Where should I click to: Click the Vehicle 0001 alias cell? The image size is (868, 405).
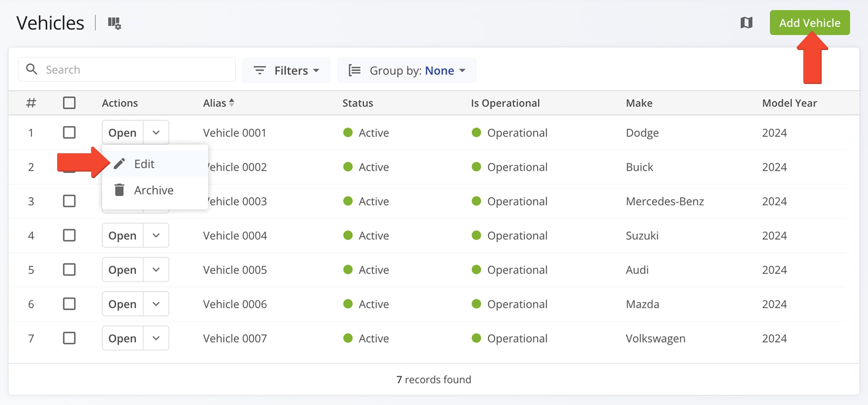(234, 133)
